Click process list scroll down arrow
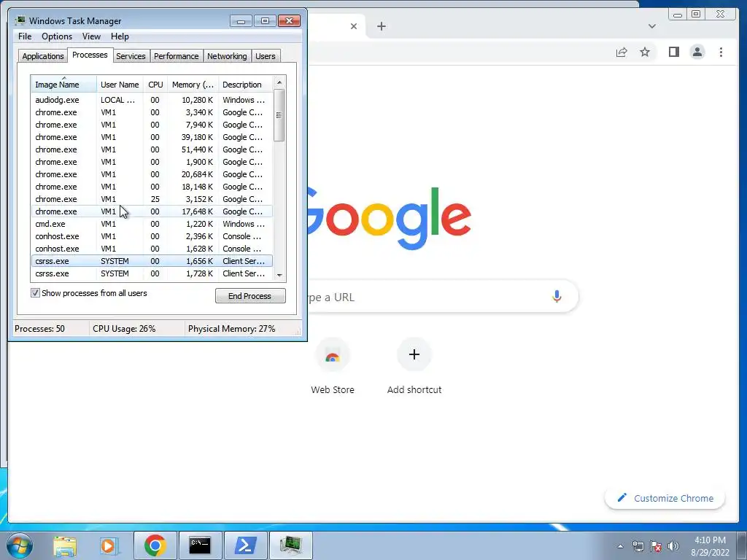This screenshot has width=747, height=560. point(279,275)
